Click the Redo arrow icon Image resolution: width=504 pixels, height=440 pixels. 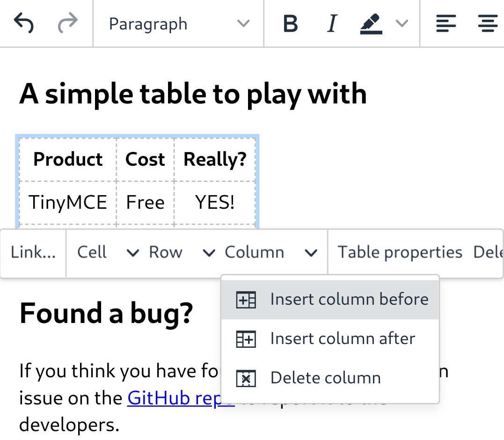68,23
